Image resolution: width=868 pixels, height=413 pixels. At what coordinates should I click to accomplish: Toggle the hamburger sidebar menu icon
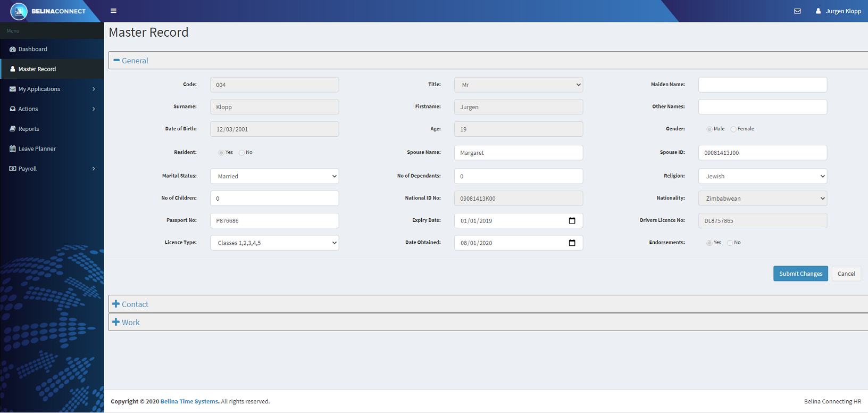tap(113, 11)
